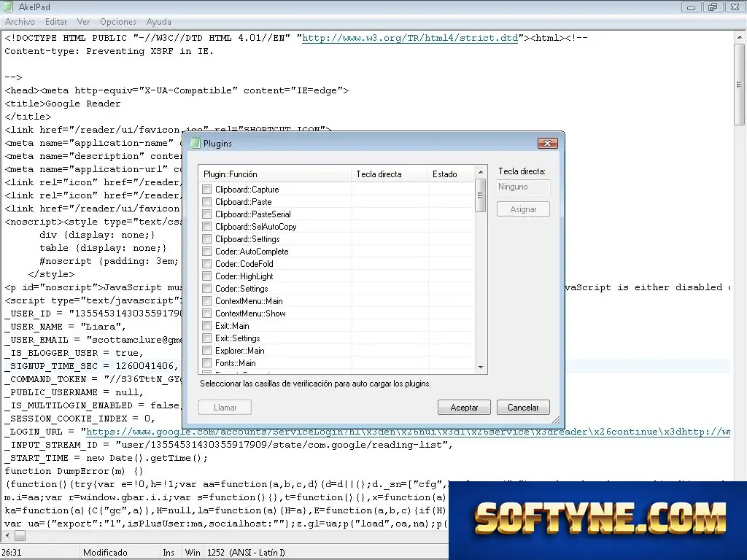Screen dimensions: 747x560
Task: Click the AkelPad notepad icon in title bar
Action: click(7, 7)
